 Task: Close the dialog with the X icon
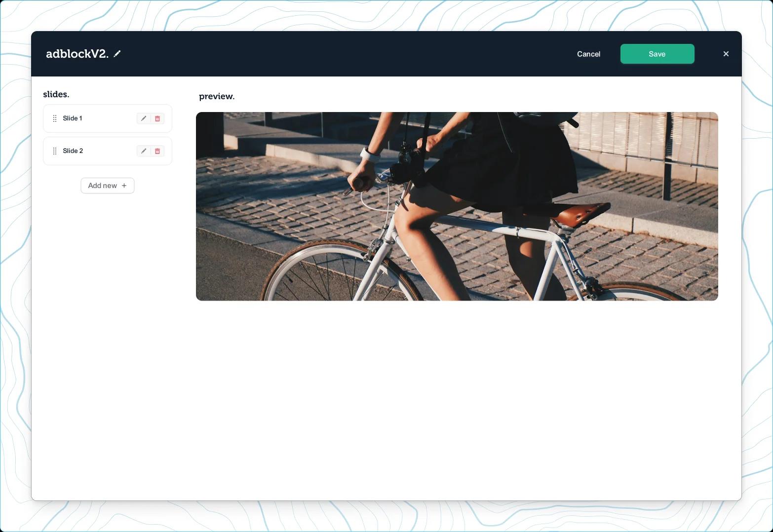pos(726,54)
